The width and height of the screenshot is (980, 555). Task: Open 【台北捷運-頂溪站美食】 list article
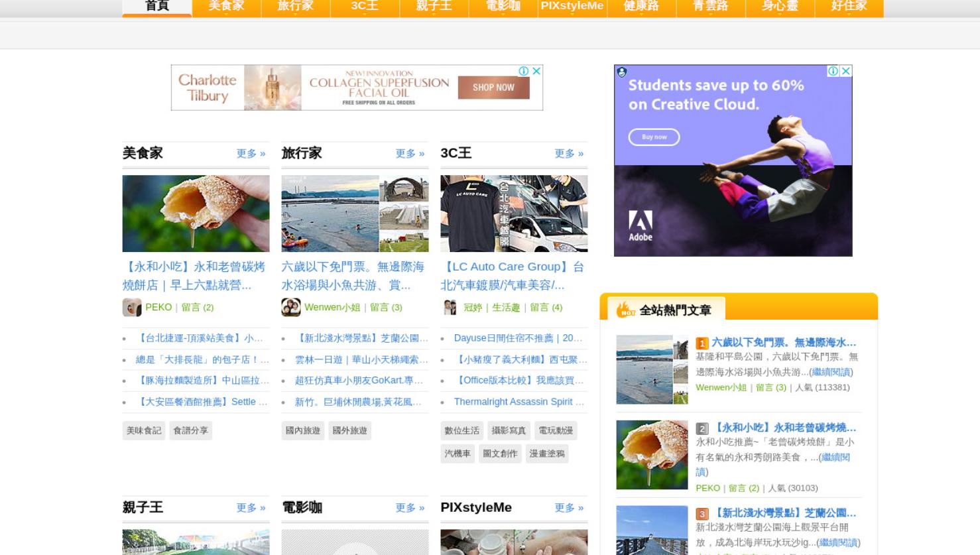[x=199, y=338]
